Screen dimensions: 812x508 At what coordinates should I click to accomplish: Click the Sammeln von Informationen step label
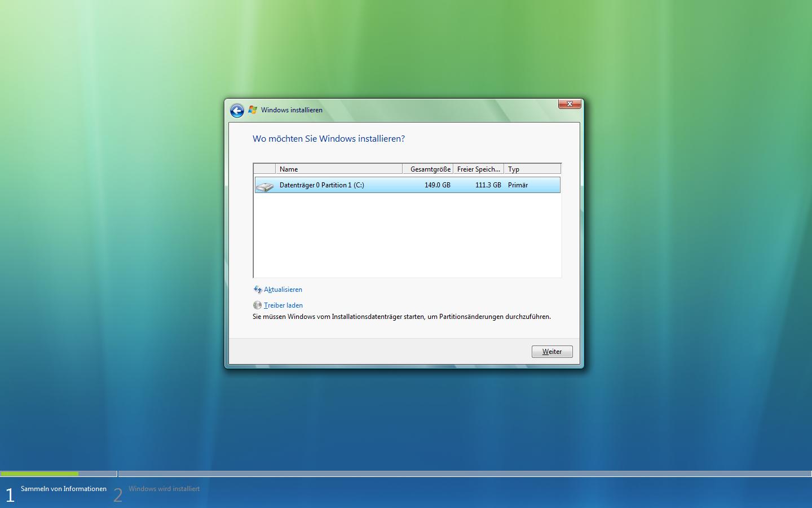pyautogui.click(x=64, y=489)
